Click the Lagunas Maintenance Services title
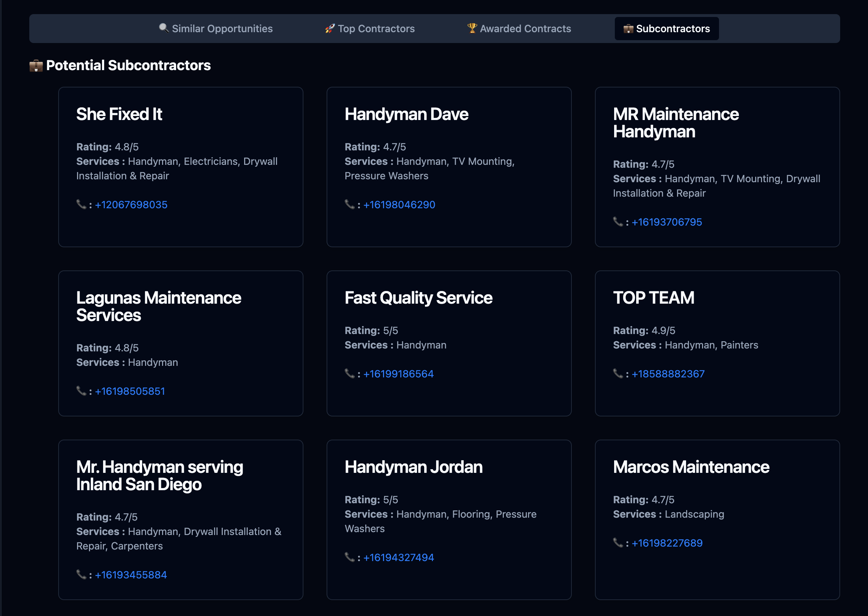Image resolution: width=868 pixels, height=616 pixels. click(158, 307)
